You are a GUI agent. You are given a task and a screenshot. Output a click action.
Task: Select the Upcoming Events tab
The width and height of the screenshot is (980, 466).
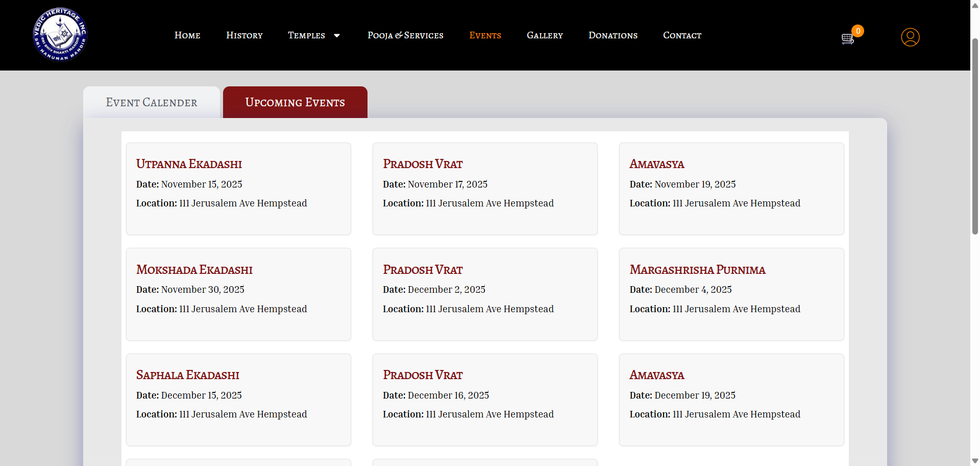[295, 103]
